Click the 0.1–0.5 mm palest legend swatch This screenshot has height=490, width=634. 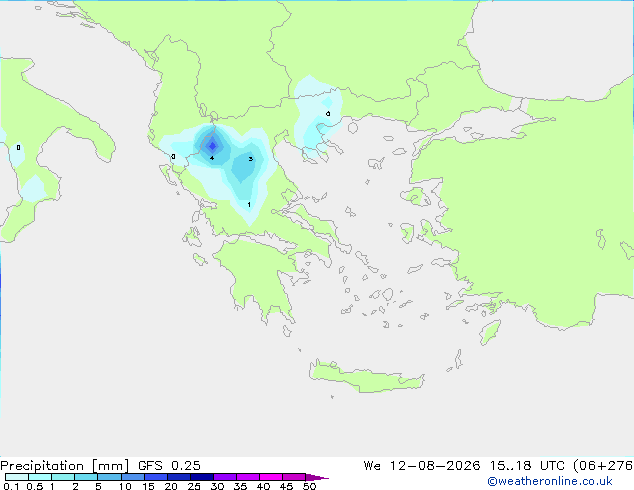tap(17, 477)
